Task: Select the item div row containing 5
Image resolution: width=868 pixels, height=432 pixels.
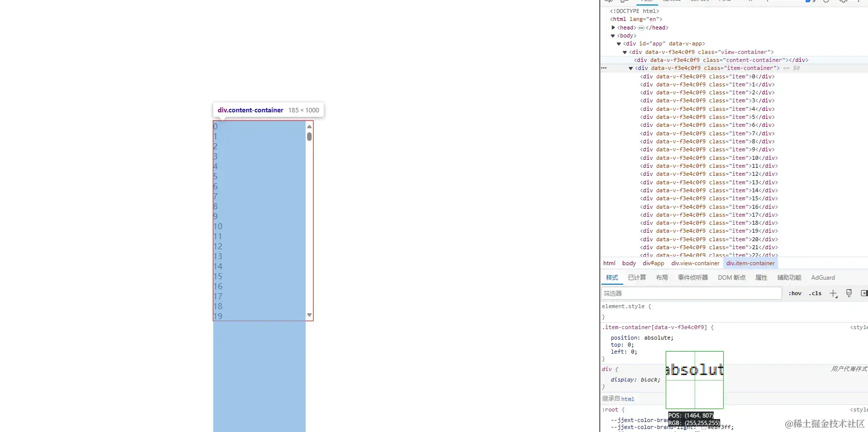Action: (x=707, y=117)
